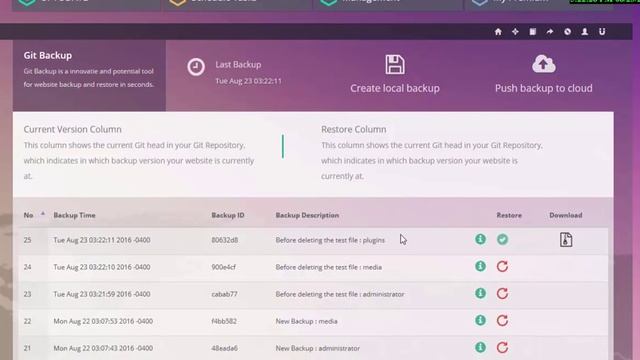Select the 'Mon Aug 22 03:07:43 2016 -0400' cell
Image resolution: width=640 pixels, height=360 pixels.
coord(103,348)
